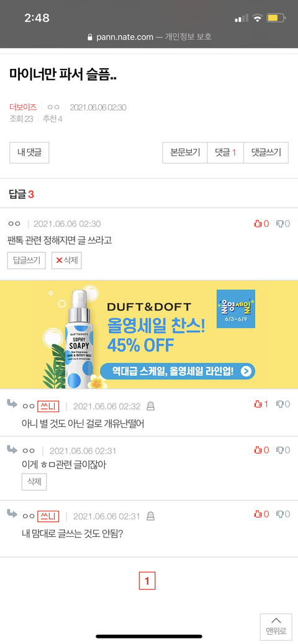This screenshot has width=298, height=644.
Task: Click 답글쓰기 under first reply
Action: coord(27,260)
